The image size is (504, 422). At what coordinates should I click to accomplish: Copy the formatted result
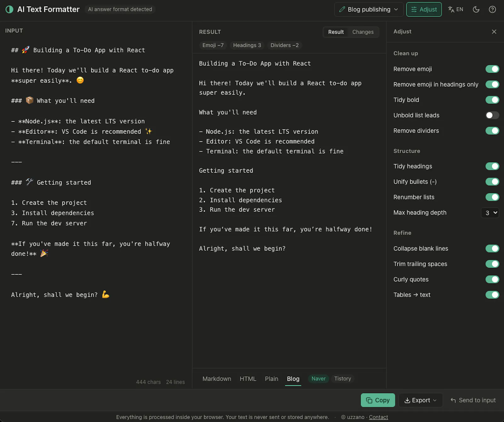click(378, 400)
